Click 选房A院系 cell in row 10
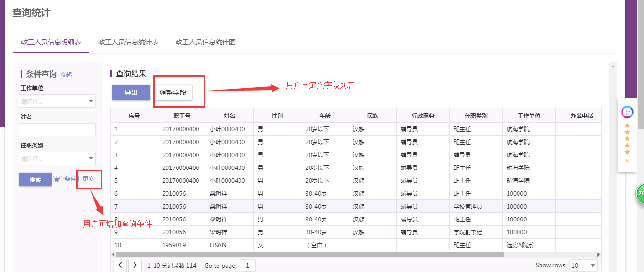The image size is (644, 272). [x=520, y=245]
